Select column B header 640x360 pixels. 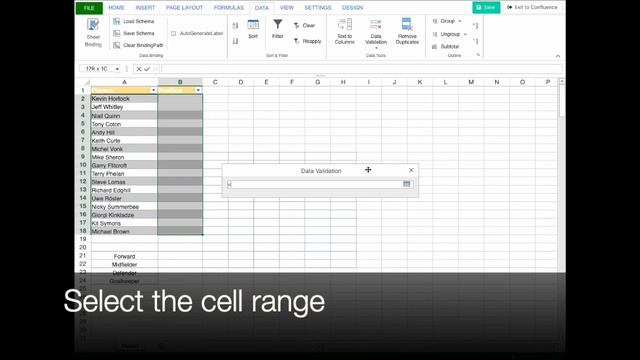[180, 82]
